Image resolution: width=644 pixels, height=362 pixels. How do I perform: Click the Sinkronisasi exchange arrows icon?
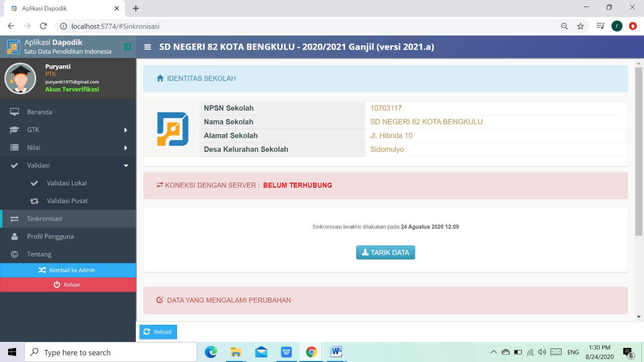coord(15,219)
